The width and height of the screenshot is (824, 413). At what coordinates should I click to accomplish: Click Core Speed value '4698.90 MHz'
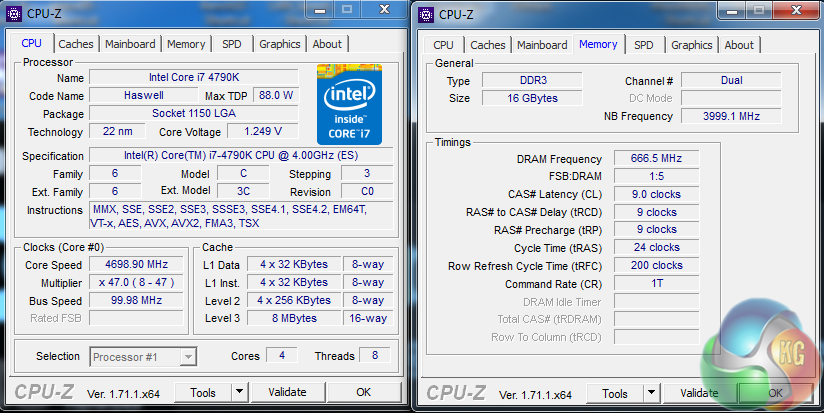[x=137, y=264]
